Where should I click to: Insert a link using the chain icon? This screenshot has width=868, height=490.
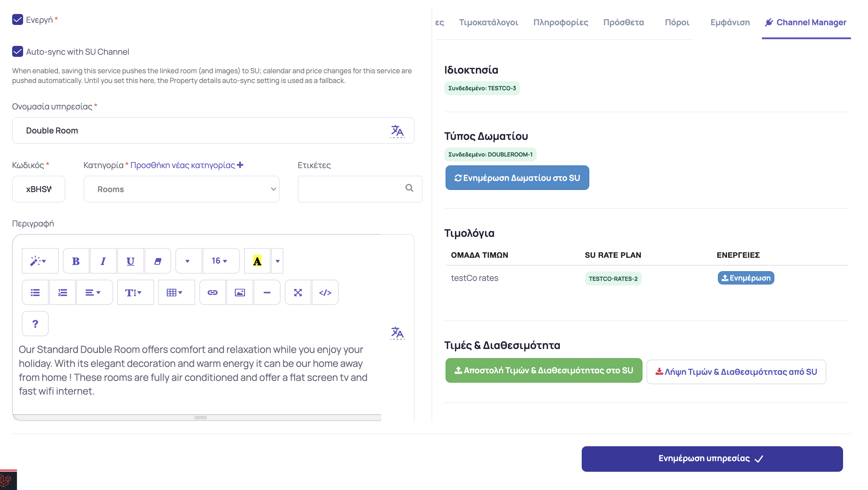pos(212,292)
